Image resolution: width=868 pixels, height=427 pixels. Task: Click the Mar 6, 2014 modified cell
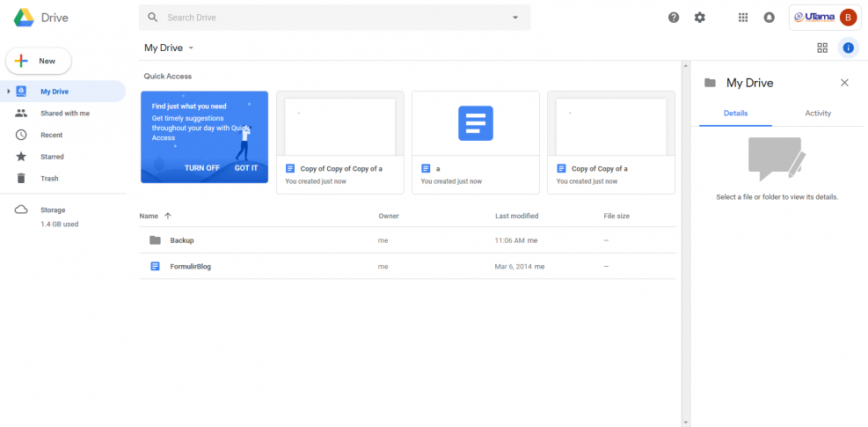[519, 267]
